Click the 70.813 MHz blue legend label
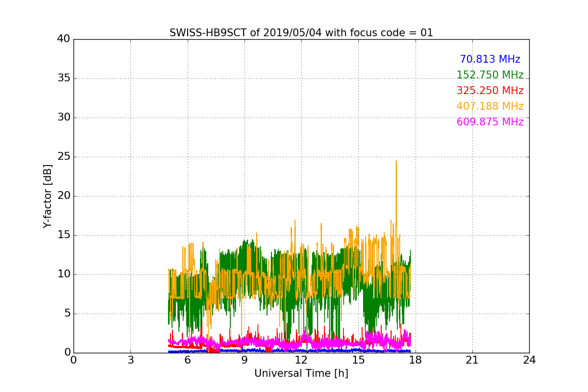Screen dimensions: 588x392 pos(490,59)
